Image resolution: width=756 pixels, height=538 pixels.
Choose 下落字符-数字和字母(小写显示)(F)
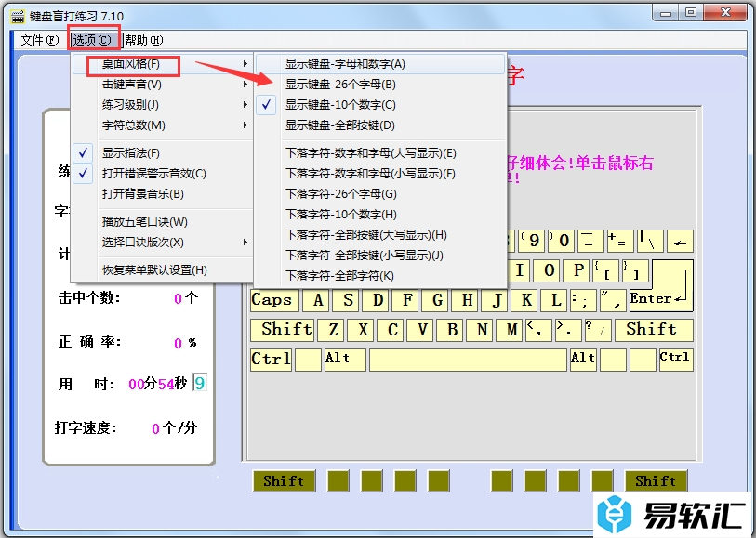tap(380, 174)
